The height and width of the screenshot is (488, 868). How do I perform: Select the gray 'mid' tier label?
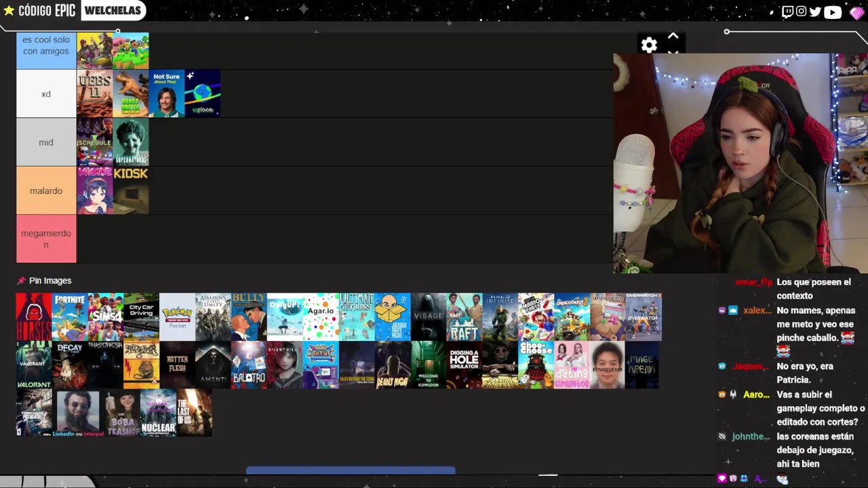coord(46,142)
